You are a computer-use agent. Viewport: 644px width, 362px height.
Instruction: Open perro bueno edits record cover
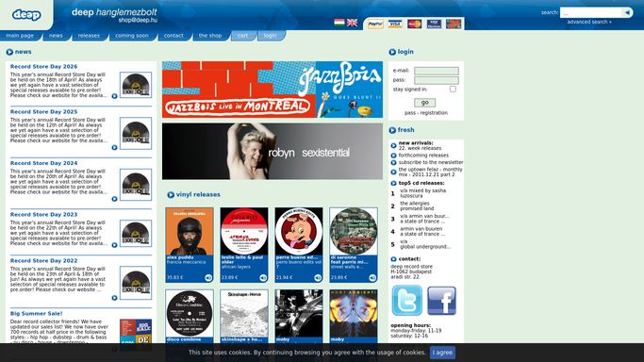[x=299, y=231]
